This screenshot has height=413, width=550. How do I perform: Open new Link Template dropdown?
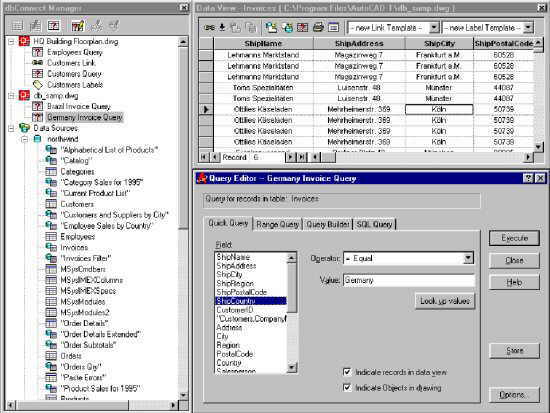pyautogui.click(x=434, y=27)
